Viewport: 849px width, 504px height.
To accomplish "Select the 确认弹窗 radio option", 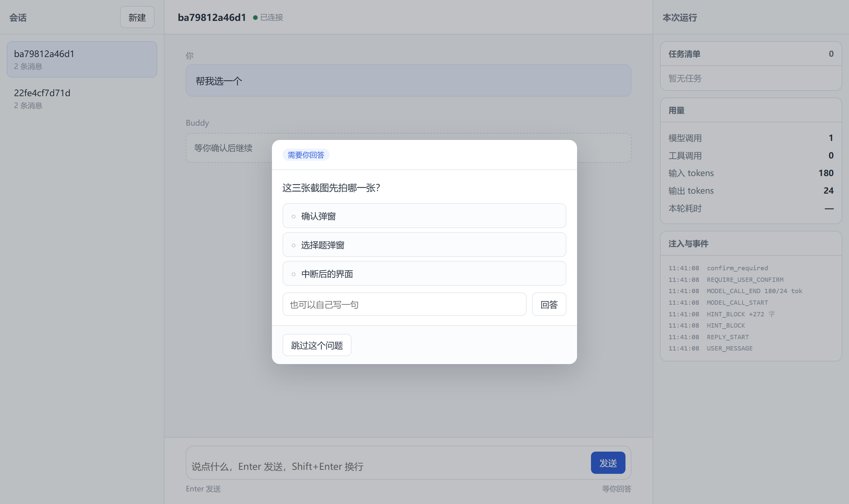I will click(424, 216).
